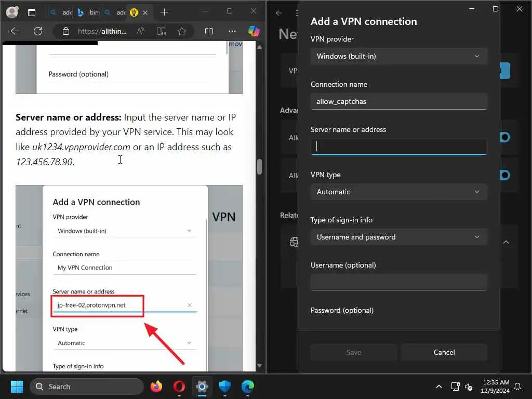Open Windows Security from taskbar
The height and width of the screenshot is (399, 532).
224,387
